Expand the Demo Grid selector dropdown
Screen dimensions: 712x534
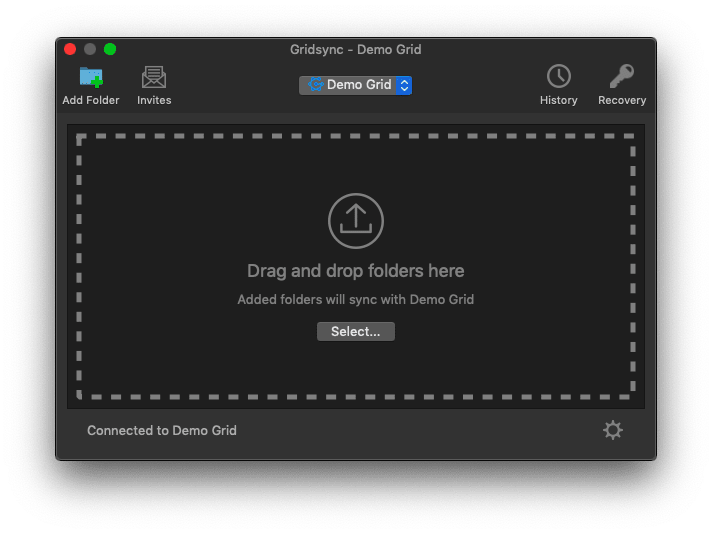tap(356, 85)
